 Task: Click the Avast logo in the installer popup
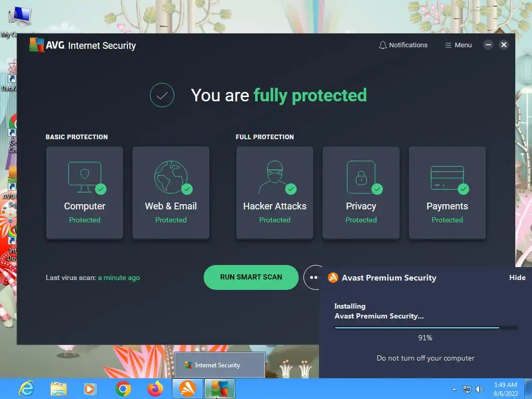point(333,277)
